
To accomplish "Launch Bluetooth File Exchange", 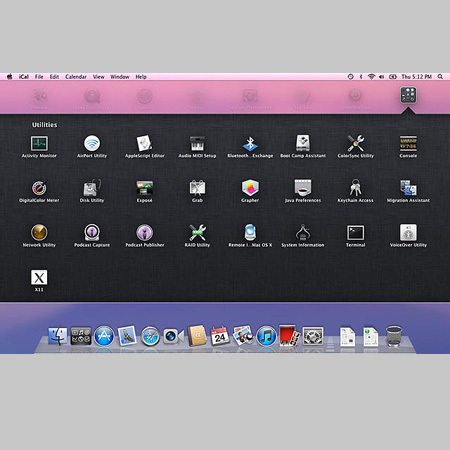I will [x=250, y=144].
